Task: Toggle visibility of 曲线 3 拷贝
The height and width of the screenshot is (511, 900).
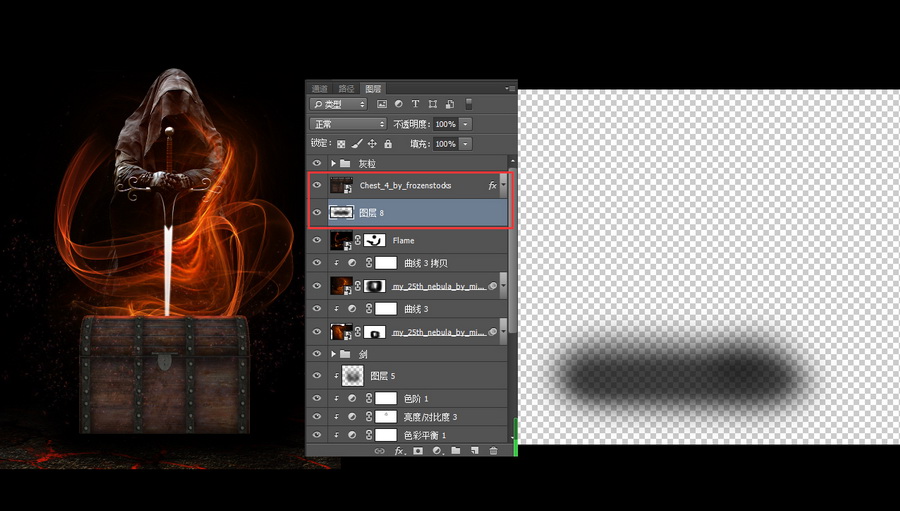Action: click(x=317, y=263)
